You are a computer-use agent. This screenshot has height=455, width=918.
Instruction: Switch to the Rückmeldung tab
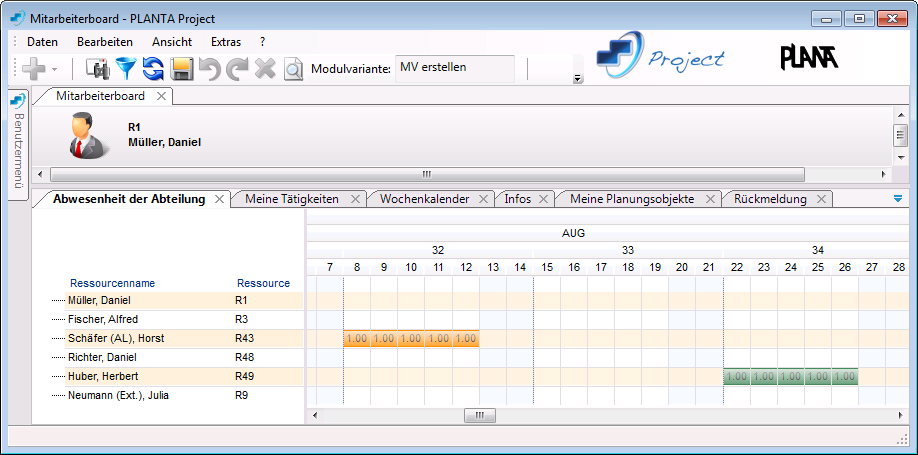770,199
